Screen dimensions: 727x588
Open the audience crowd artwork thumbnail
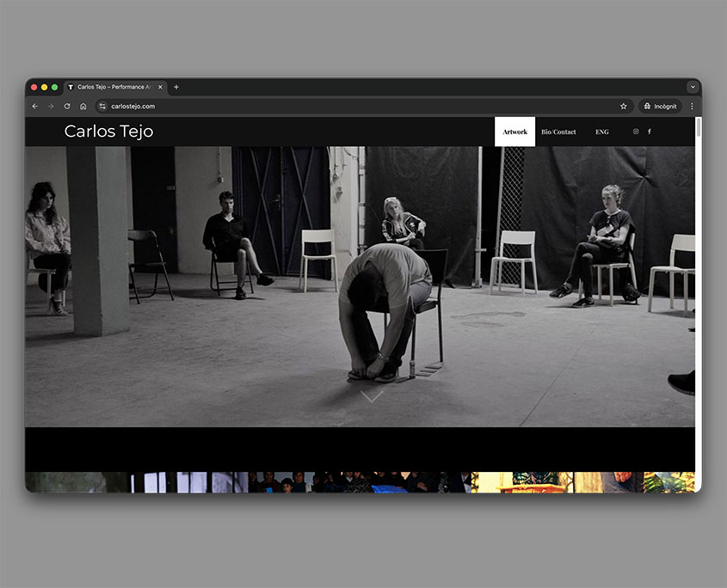tap(360, 482)
